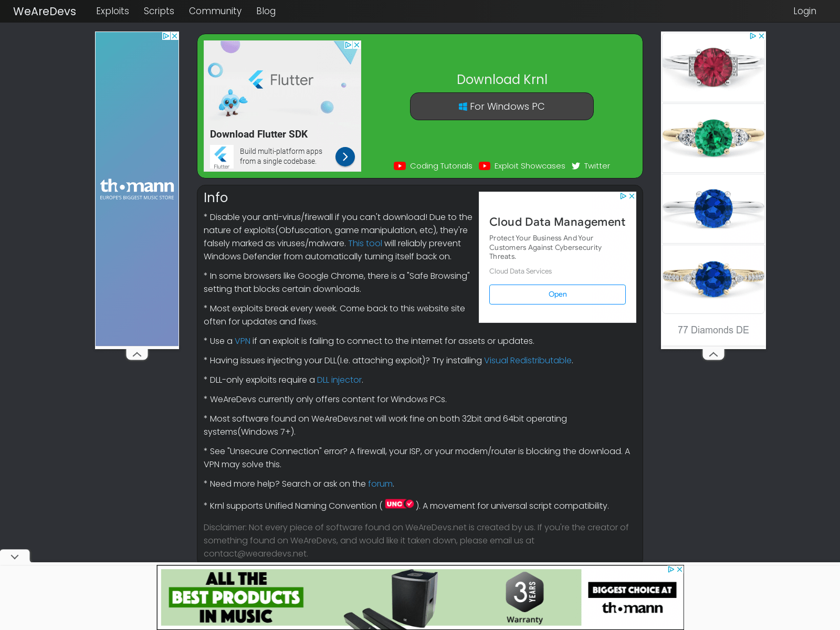
Task: Select the blue sapphire gold ring image
Action: tap(713, 279)
